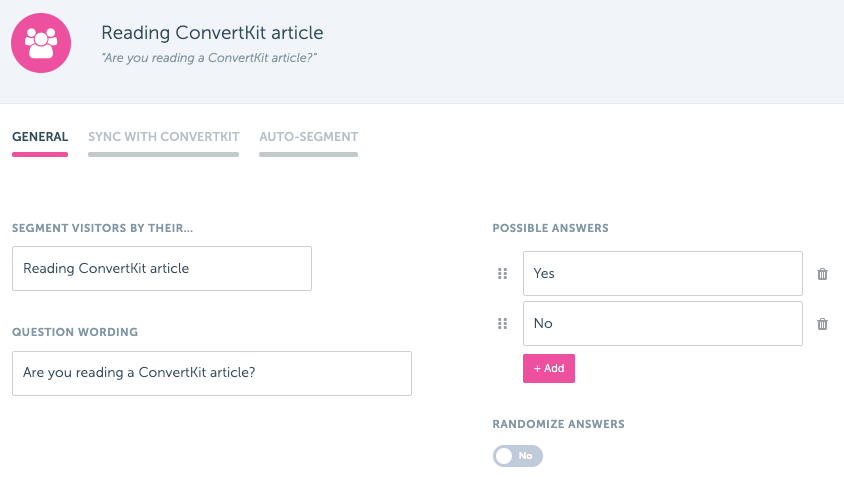Click the italic question subtitle in the header
This screenshot has height=477, width=844.
[x=209, y=58]
